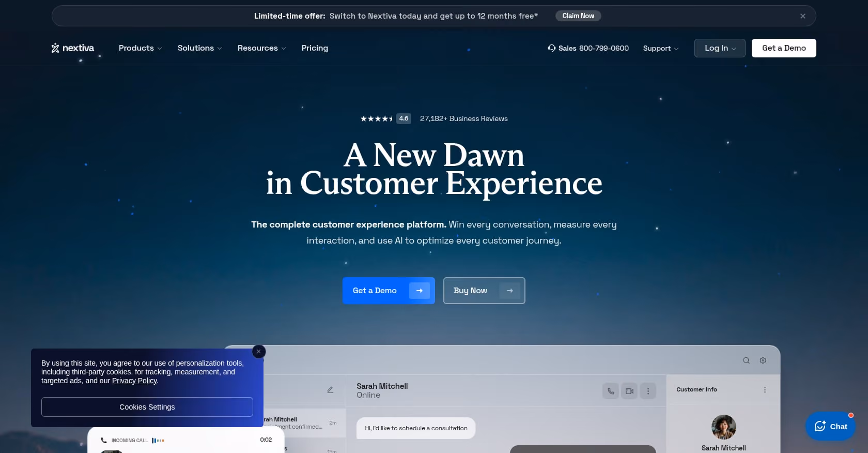Click the header Get a Demo button

(x=784, y=48)
